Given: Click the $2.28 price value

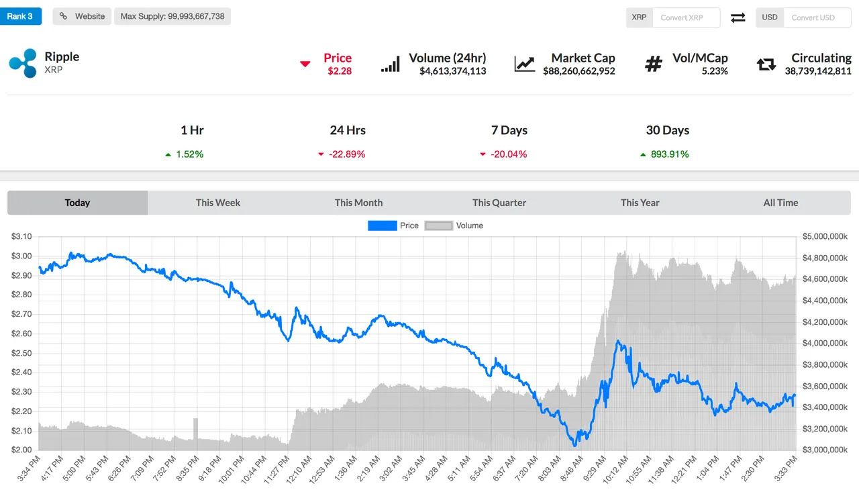Looking at the screenshot, I should click(x=340, y=71).
